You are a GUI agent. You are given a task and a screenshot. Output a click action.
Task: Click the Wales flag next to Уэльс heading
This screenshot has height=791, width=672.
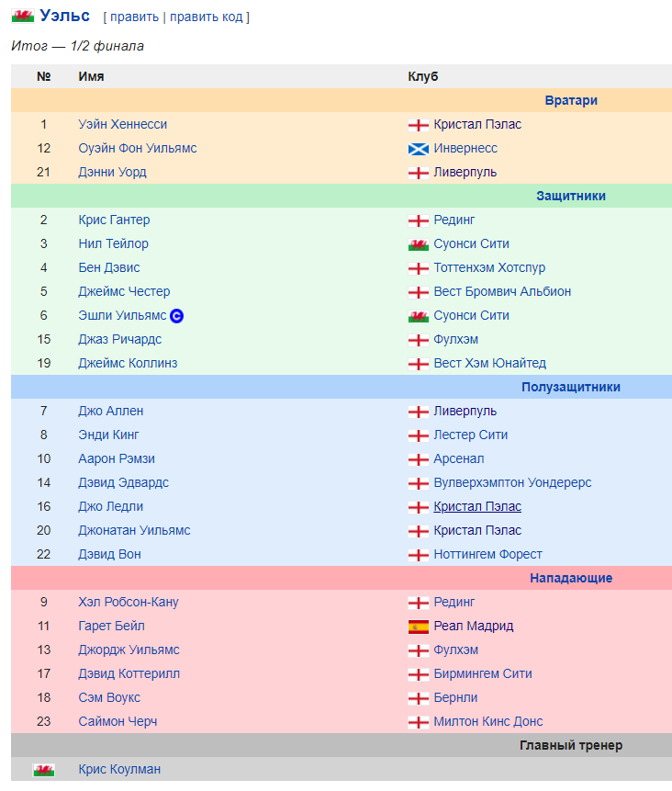23,17
